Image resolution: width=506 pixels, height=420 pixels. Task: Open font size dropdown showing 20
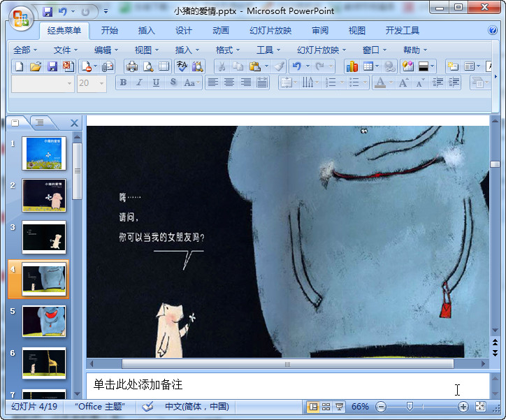point(92,84)
